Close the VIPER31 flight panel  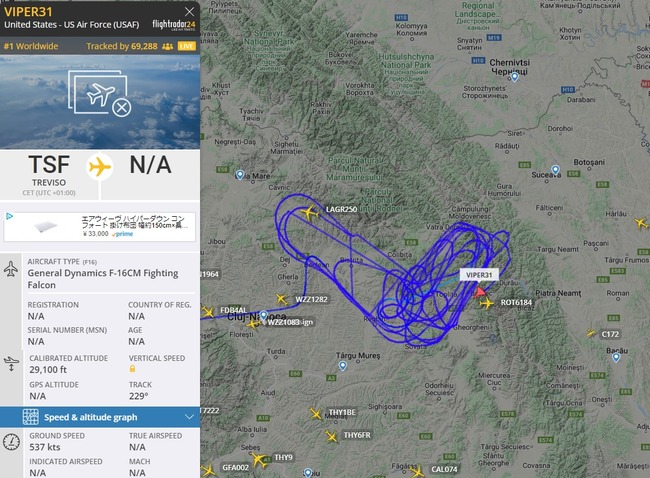pos(189,12)
